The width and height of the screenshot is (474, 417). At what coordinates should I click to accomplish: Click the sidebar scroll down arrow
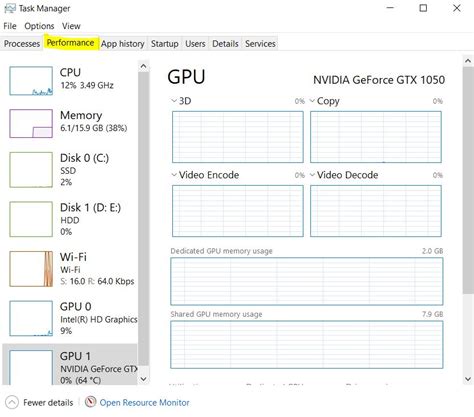point(143,379)
